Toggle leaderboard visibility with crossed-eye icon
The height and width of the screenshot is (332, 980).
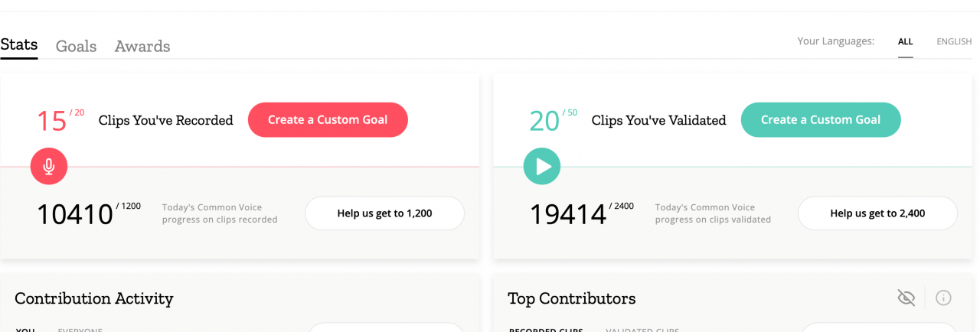click(906, 298)
